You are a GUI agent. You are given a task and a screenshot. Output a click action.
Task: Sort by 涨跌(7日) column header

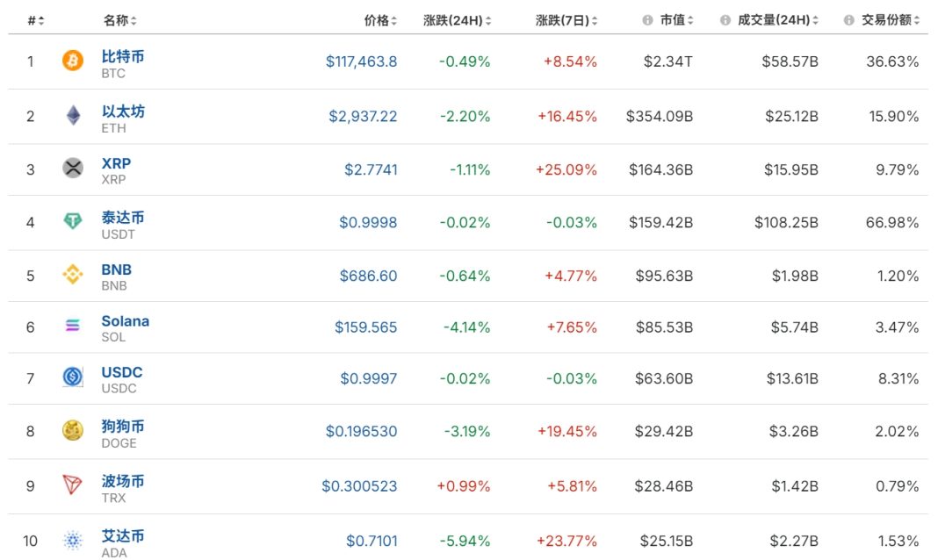(x=566, y=20)
